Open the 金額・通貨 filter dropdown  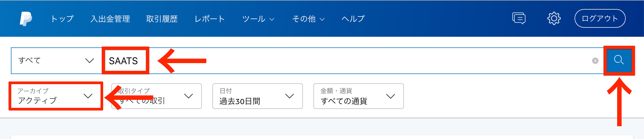click(358, 96)
